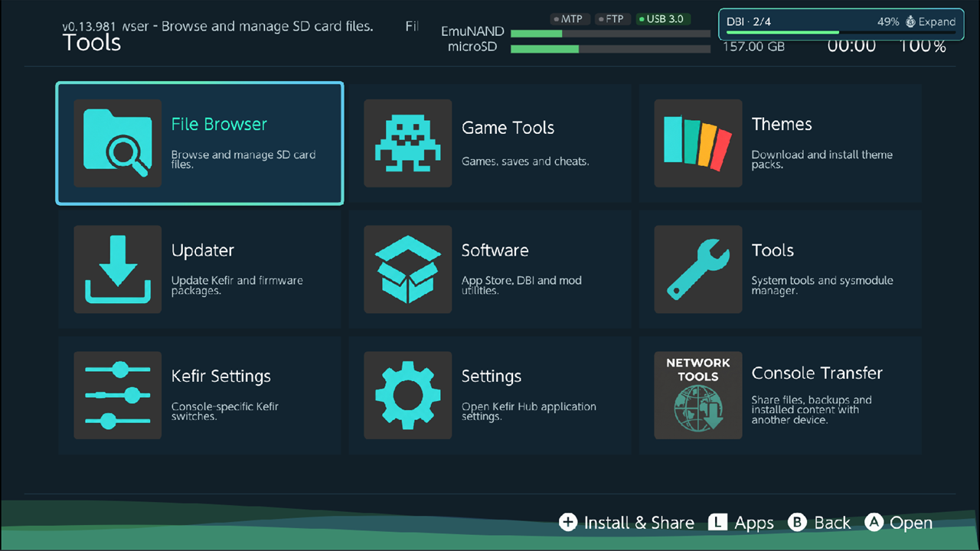Click "Open Kefir Hub application settings." description
This screenshot has height=551, width=980.
529,412
